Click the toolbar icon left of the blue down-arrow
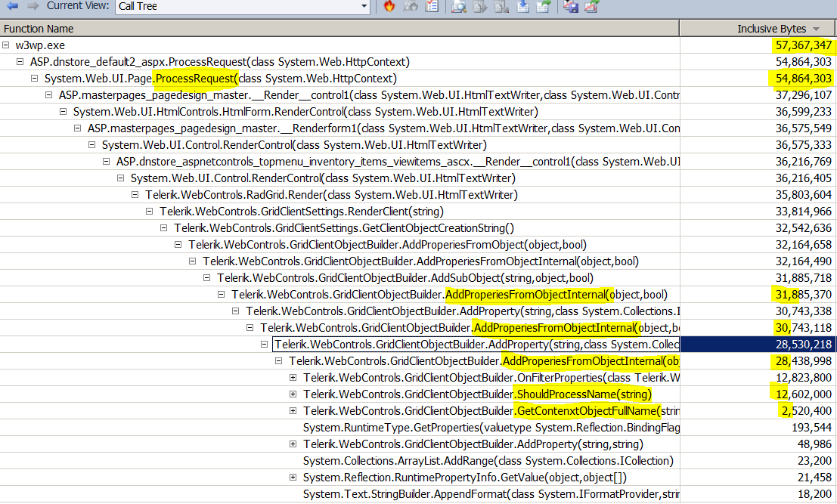The height and width of the screenshot is (504, 837). tap(501, 6)
